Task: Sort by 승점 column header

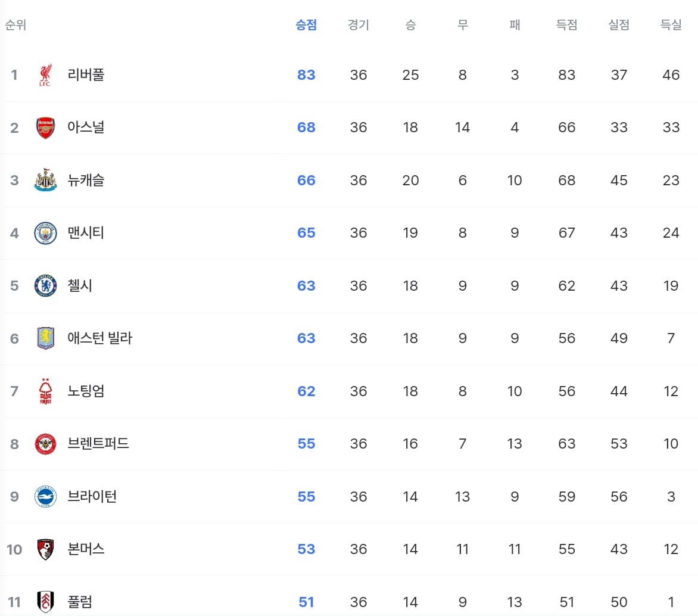Action: 306,24
